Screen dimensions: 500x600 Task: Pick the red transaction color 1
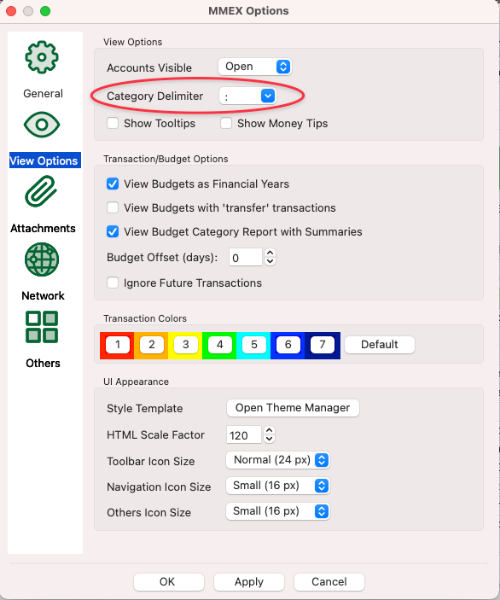point(117,344)
